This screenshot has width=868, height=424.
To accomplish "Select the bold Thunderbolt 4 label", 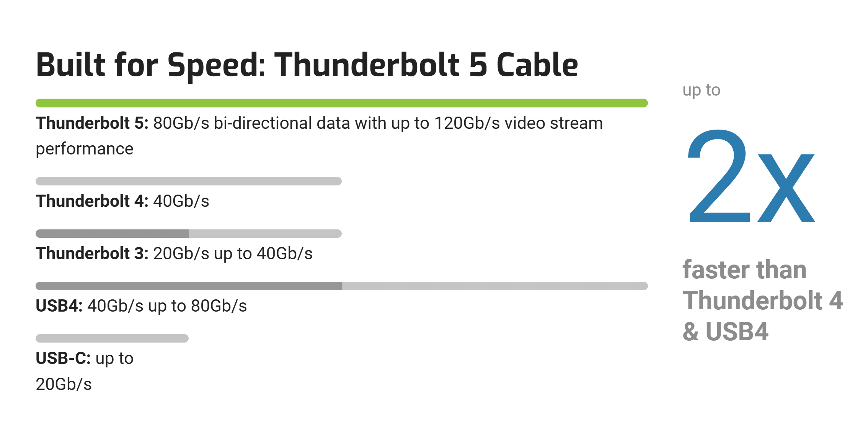I will point(92,201).
